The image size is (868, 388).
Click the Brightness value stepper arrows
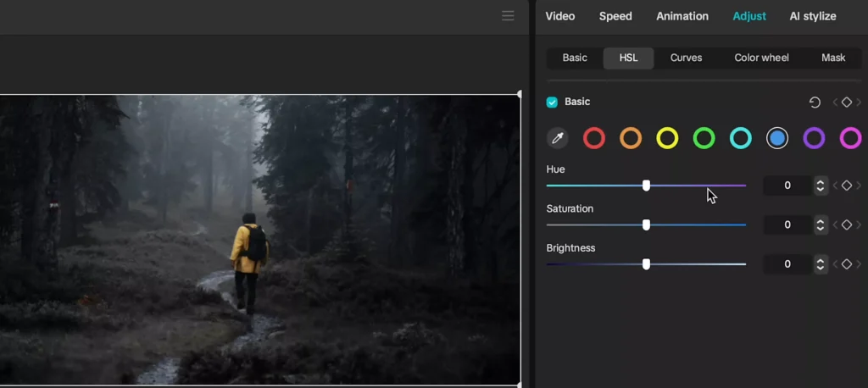coord(820,264)
